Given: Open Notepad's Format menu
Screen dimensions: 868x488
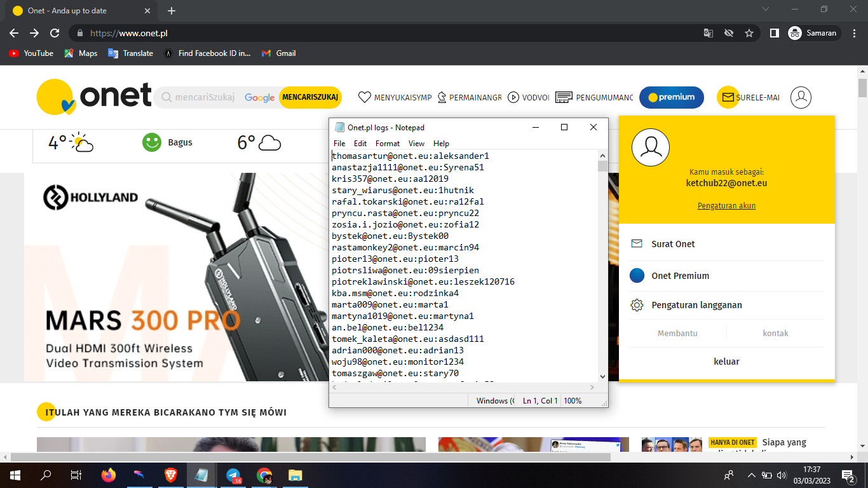Looking at the screenshot, I should point(388,144).
